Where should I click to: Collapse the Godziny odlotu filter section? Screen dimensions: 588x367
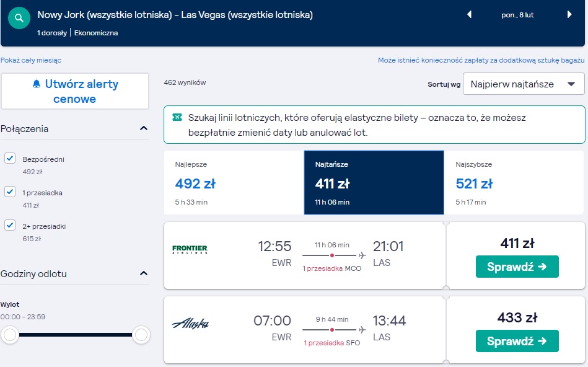coord(144,273)
